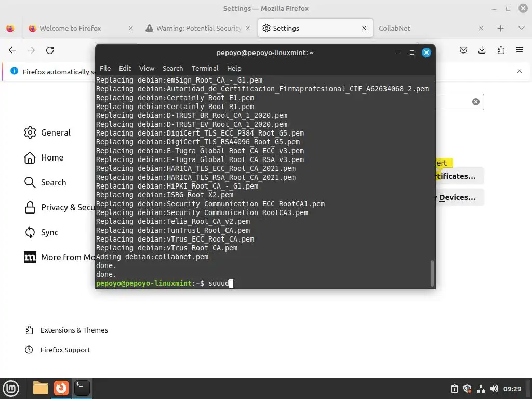Screen dimensions: 532x399
Task: Click the info icon in notification bar
Action: pyautogui.click(x=14, y=71)
